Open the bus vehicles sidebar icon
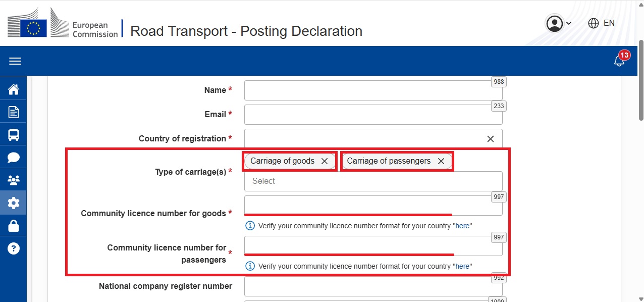 coord(14,135)
